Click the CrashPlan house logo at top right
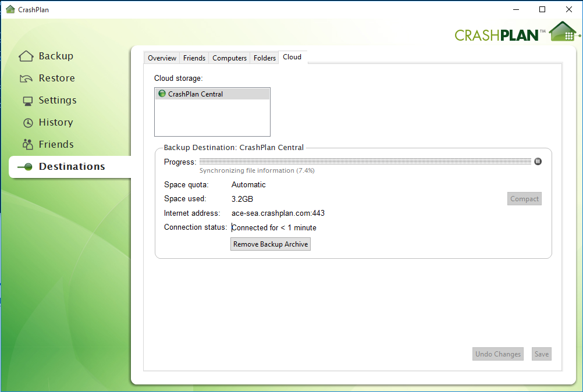The height and width of the screenshot is (392, 583). tap(564, 31)
